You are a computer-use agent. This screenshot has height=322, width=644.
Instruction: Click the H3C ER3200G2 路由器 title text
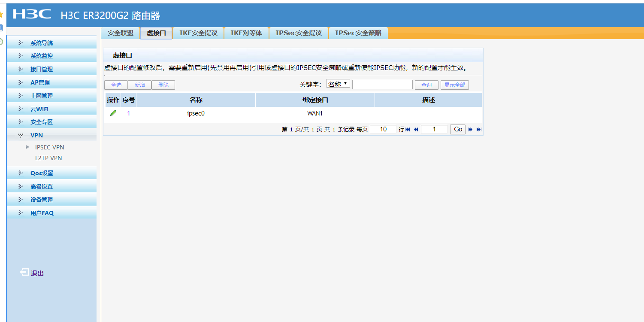[x=111, y=16]
